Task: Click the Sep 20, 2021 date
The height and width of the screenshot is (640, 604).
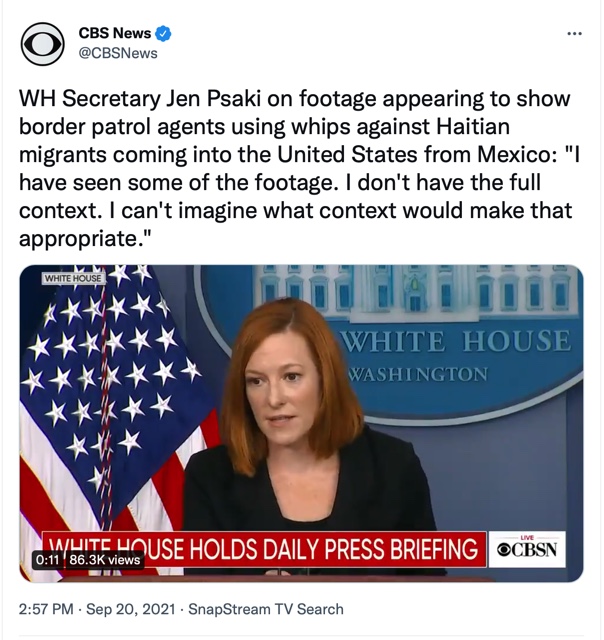Action: point(131,609)
